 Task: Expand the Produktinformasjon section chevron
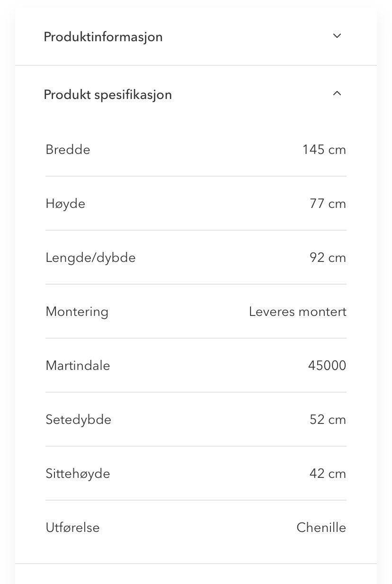pos(337,36)
